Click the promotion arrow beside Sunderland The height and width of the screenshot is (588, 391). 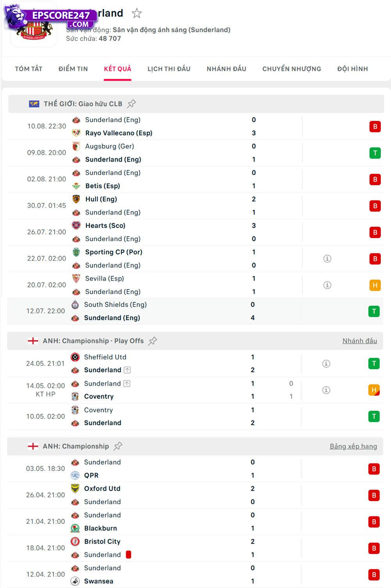coord(126,384)
